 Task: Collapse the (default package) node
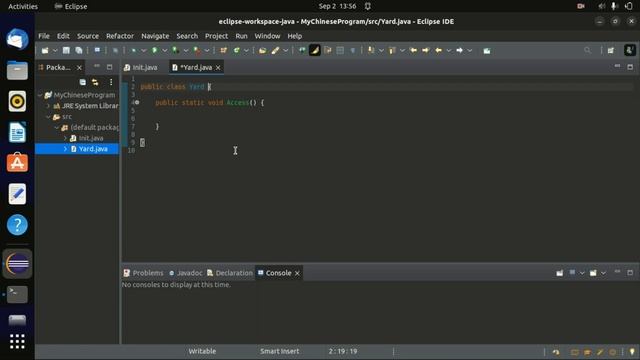point(57,127)
